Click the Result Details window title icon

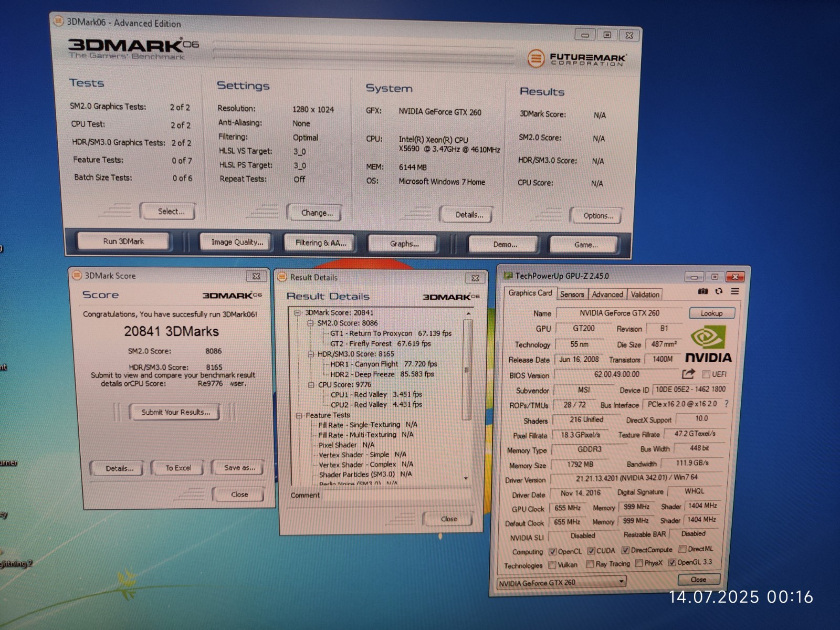282,277
